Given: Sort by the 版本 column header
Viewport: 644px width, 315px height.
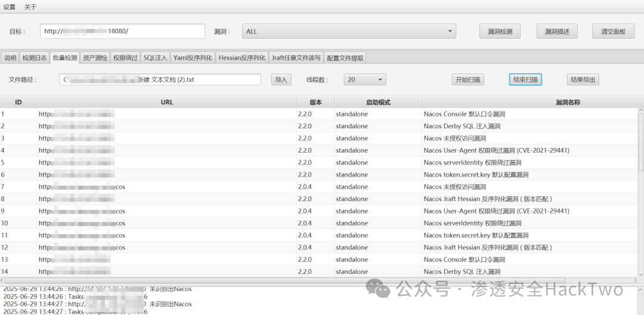Looking at the screenshot, I should [x=315, y=102].
